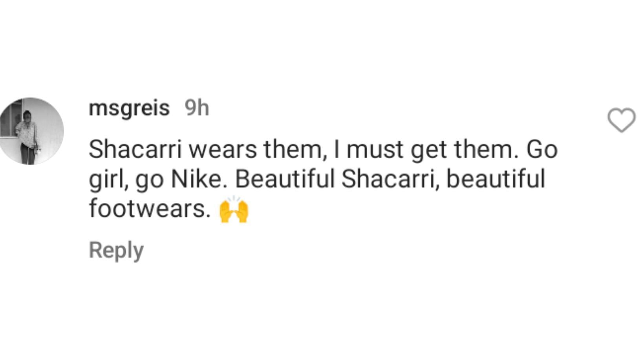Click Shacarri in the second line
The width and height of the screenshot is (644, 363).
tap(390, 179)
